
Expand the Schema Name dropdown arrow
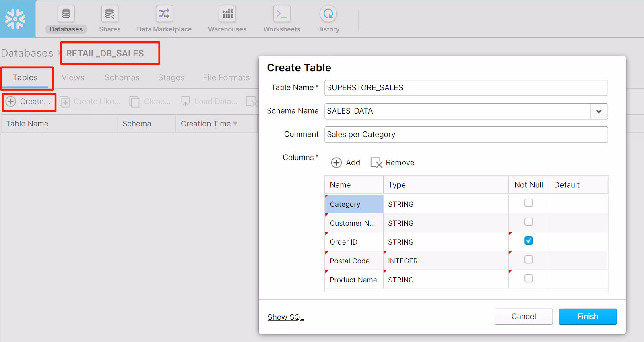(x=599, y=111)
